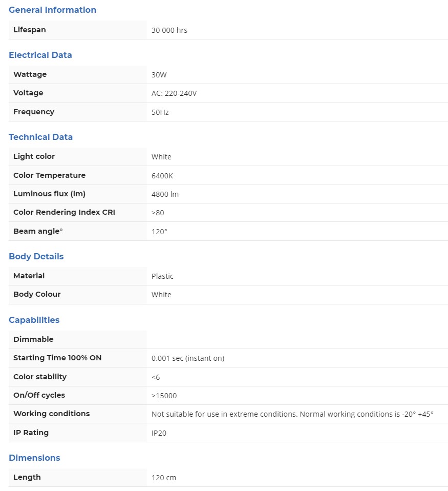Click the 120° beam angle value
The image size is (448, 491).
click(159, 232)
